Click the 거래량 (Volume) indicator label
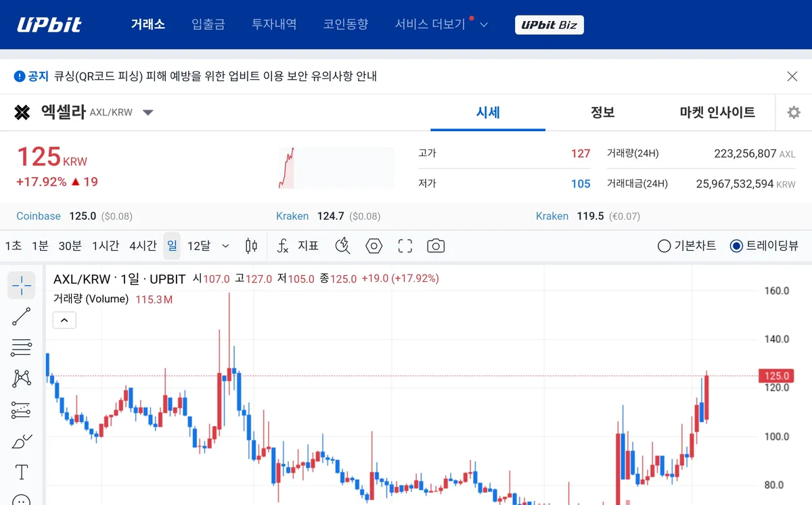Screen dimensions: 812x505 click(x=91, y=299)
